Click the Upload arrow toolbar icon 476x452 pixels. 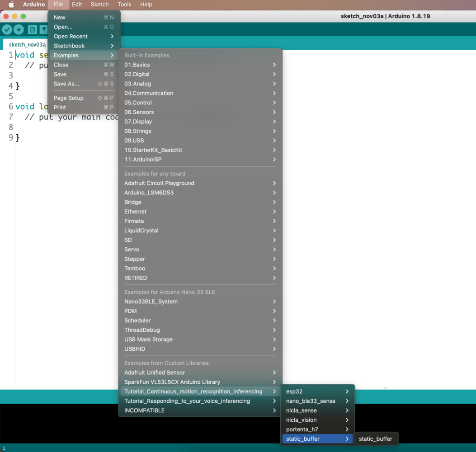coord(19,29)
